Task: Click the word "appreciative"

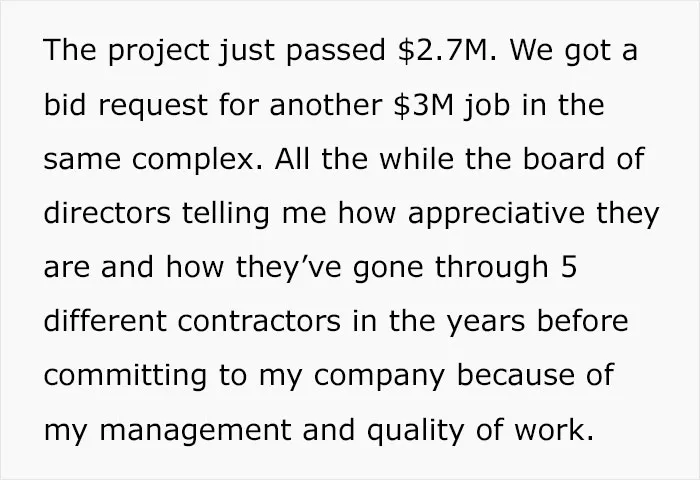Action: tap(496, 213)
